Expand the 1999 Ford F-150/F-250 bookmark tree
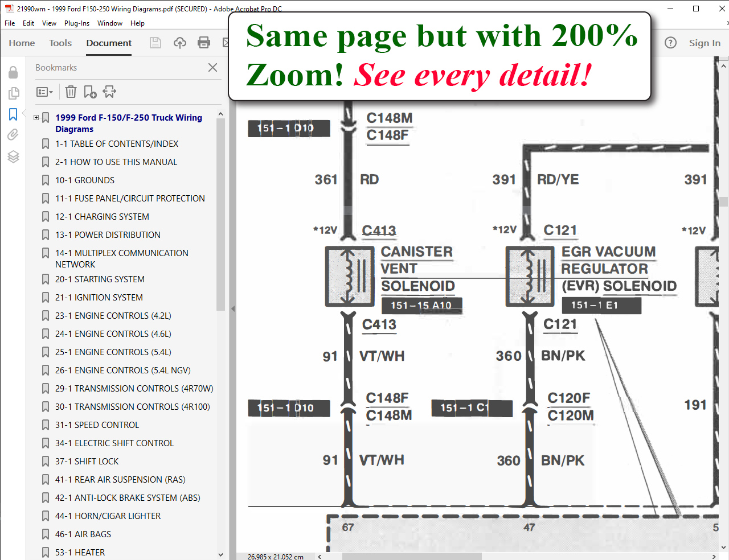This screenshot has width=729, height=560. (x=36, y=118)
